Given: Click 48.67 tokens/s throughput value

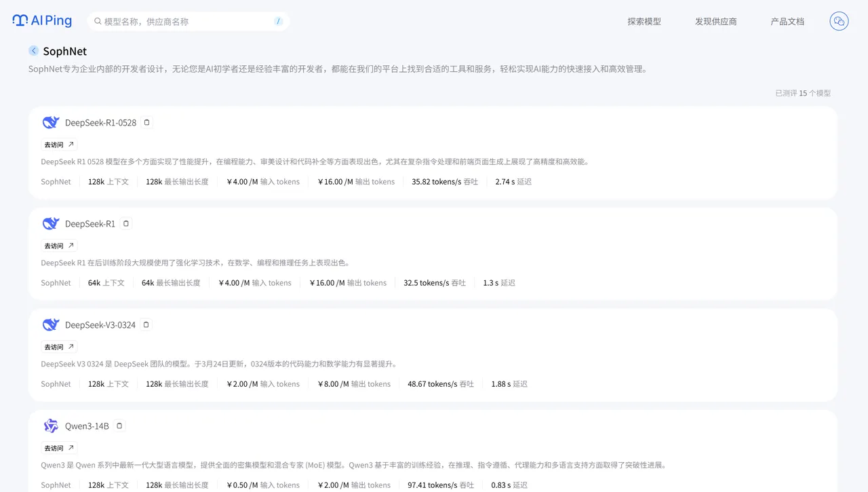Looking at the screenshot, I should click(x=441, y=384).
